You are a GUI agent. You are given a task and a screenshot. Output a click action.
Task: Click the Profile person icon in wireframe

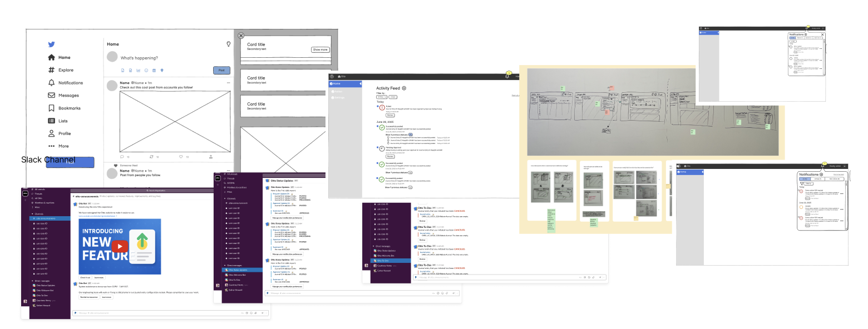point(51,133)
